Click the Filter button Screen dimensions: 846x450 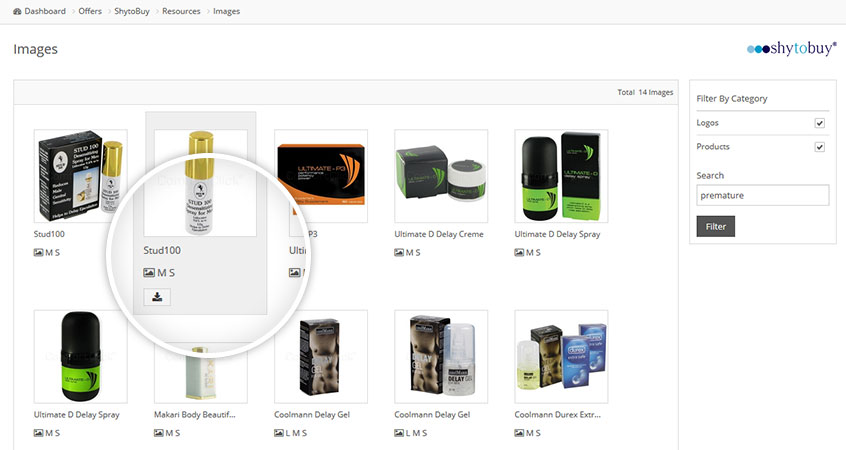pyautogui.click(x=715, y=227)
